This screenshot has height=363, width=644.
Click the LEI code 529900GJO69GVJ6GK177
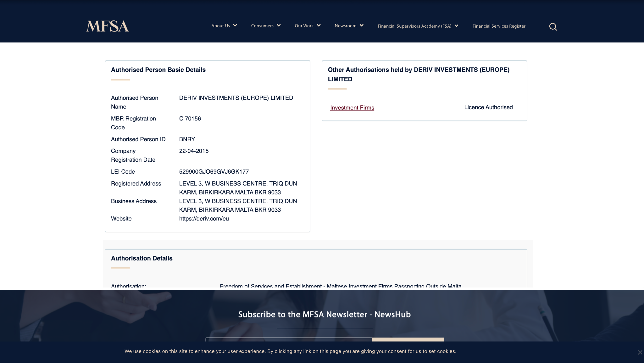(x=214, y=172)
